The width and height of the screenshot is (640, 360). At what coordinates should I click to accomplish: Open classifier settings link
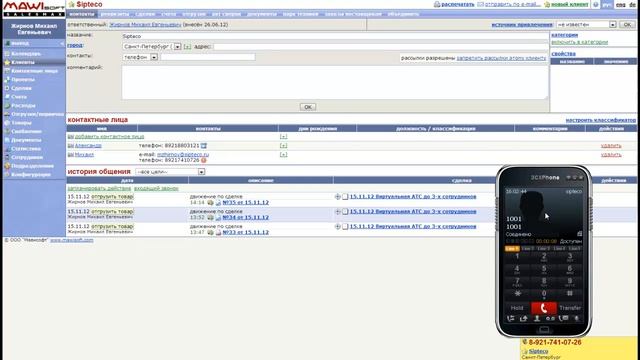click(600, 120)
